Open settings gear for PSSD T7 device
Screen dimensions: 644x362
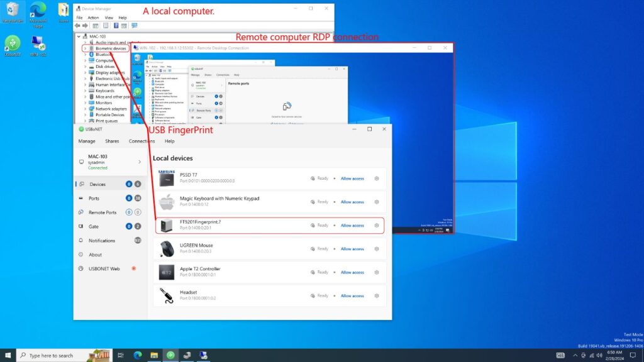[377, 178]
